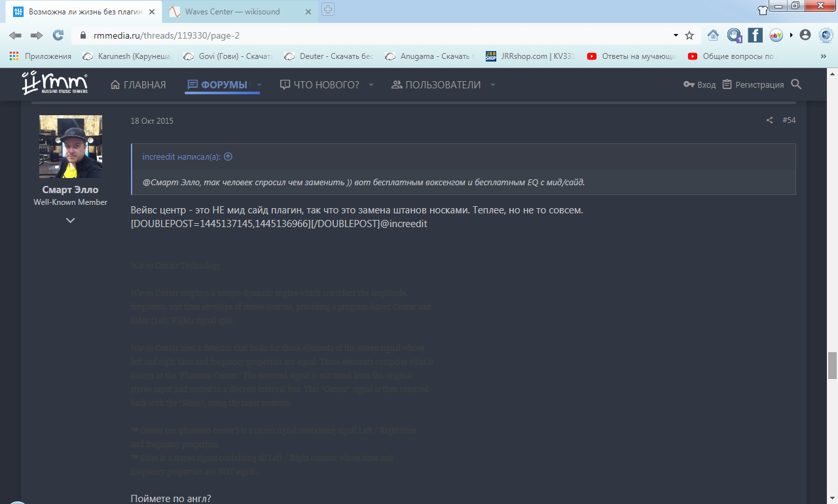This screenshot has height=504, width=838.
Task: Bookmark this page with the star icon
Action: [689, 35]
